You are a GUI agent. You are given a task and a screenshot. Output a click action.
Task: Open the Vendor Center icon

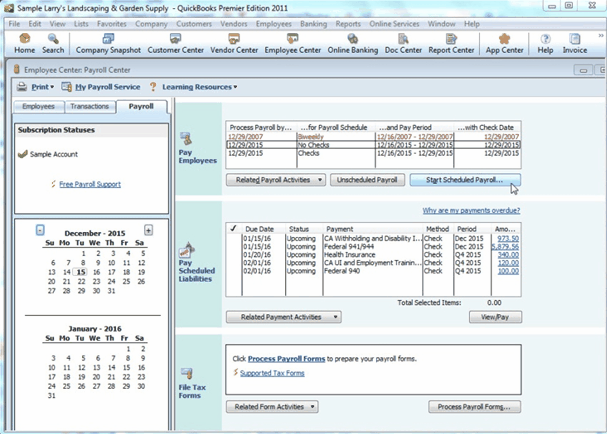point(234,38)
